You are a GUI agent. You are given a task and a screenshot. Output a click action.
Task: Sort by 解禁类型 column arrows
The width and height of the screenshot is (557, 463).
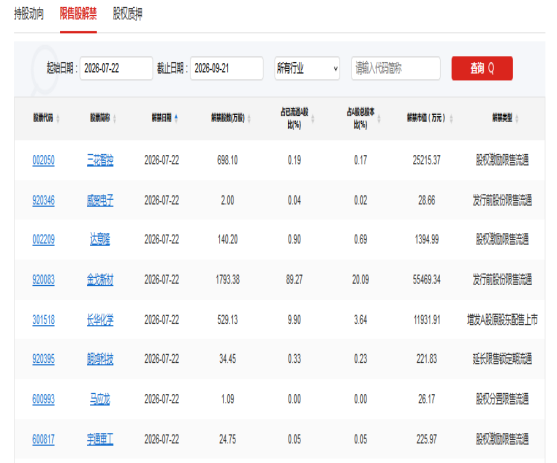click(x=517, y=118)
